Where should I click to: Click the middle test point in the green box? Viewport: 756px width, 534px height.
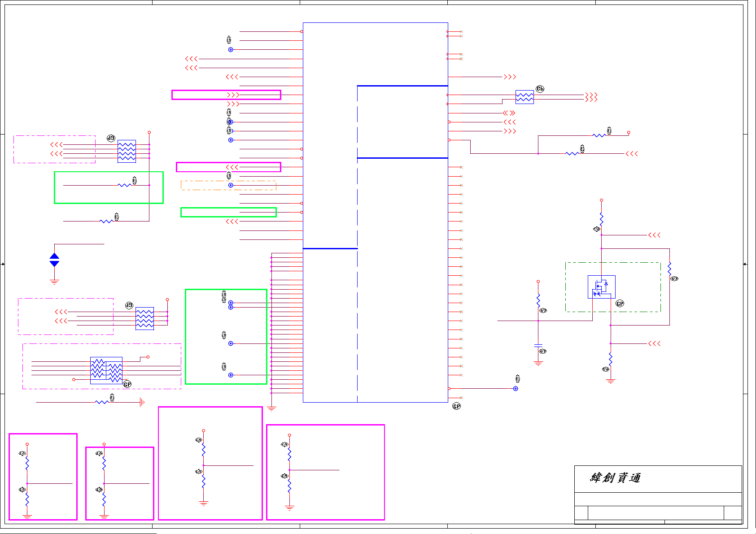click(231, 343)
